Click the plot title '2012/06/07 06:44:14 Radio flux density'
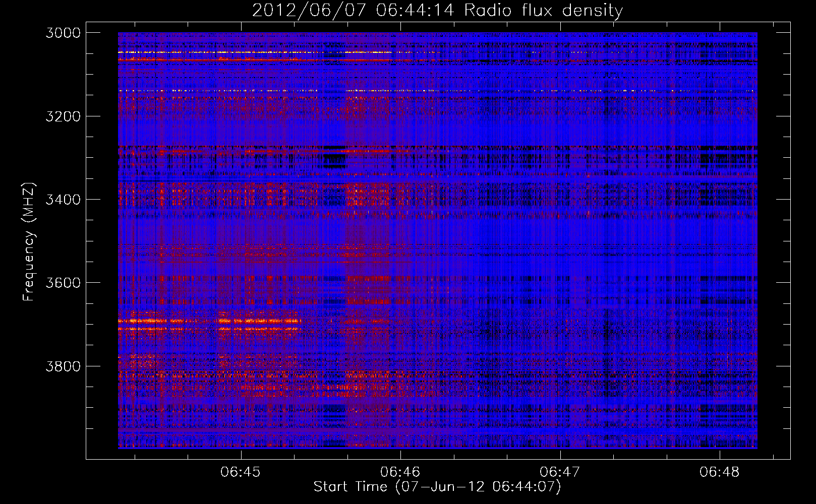Image resolution: width=816 pixels, height=504 pixels. tap(437, 10)
